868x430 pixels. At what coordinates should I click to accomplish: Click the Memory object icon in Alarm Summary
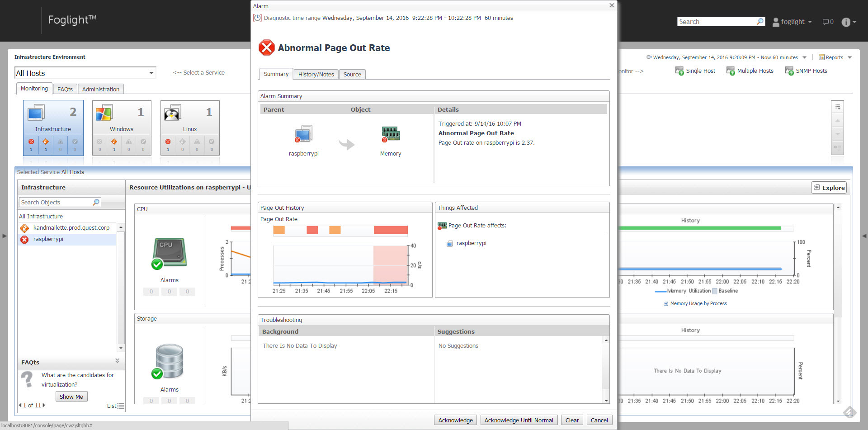[391, 134]
